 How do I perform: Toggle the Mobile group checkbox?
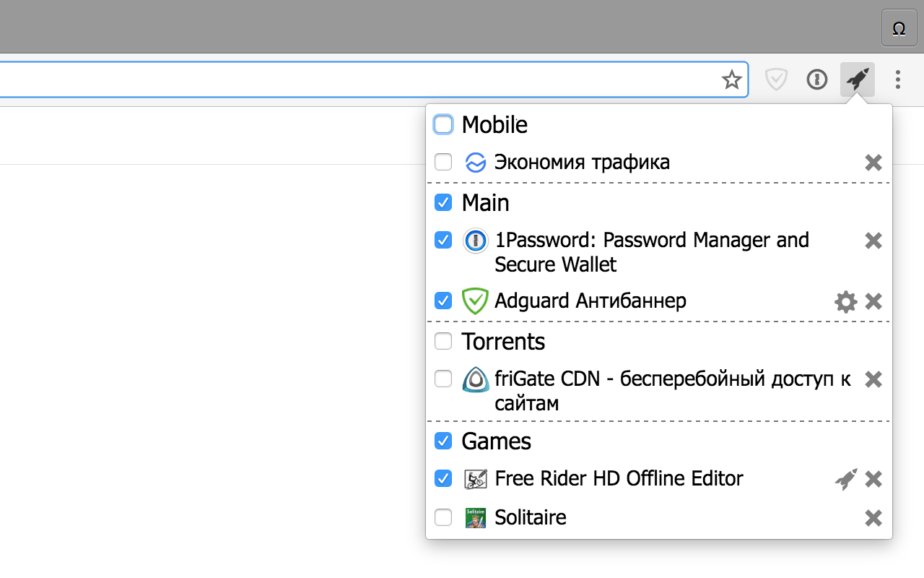point(443,124)
